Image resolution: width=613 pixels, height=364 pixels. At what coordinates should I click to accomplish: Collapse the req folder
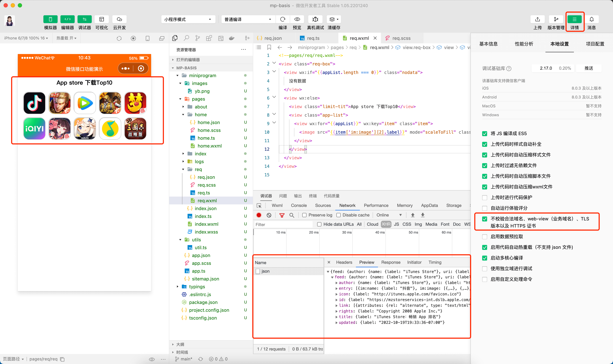[183, 169]
